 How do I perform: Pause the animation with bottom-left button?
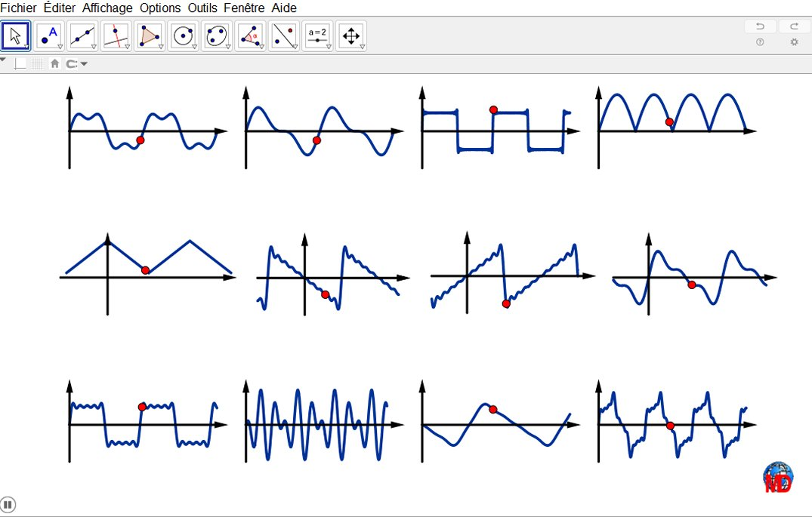coord(8,505)
